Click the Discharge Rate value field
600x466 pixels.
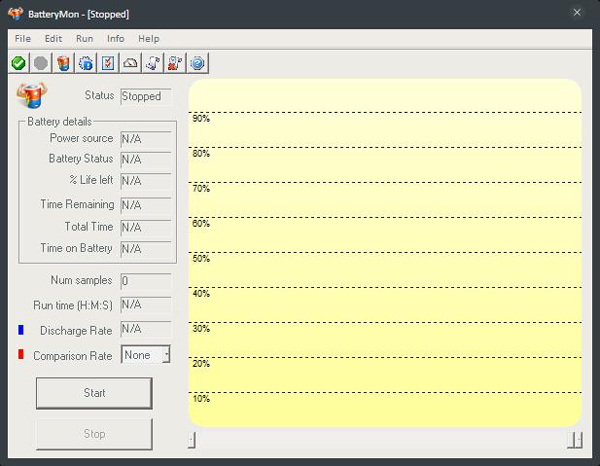(146, 329)
